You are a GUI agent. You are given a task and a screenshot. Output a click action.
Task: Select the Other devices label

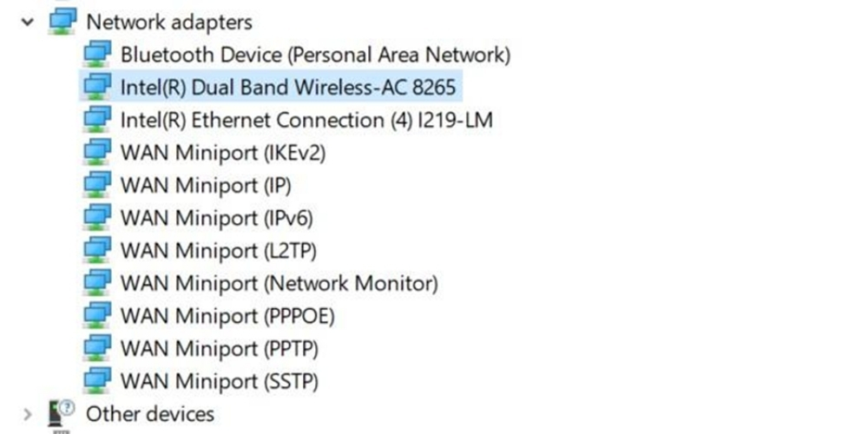pos(150,413)
